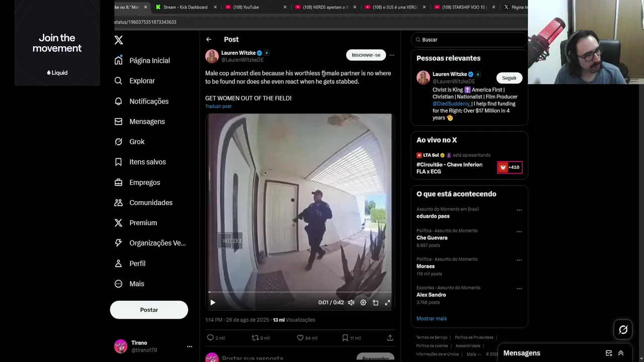This screenshot has height=362, width=644.
Task: Open Tirano account options menu
Action: [190, 346]
